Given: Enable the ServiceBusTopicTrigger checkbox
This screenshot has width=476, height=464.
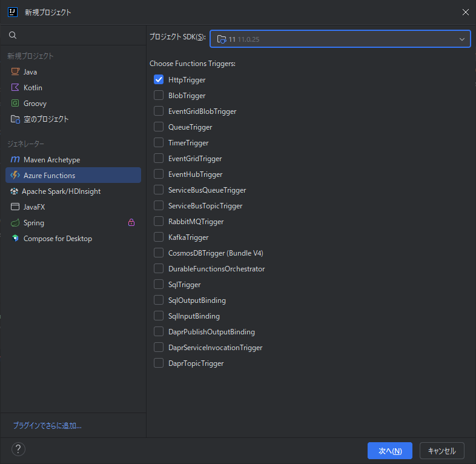Looking at the screenshot, I should (x=159, y=205).
